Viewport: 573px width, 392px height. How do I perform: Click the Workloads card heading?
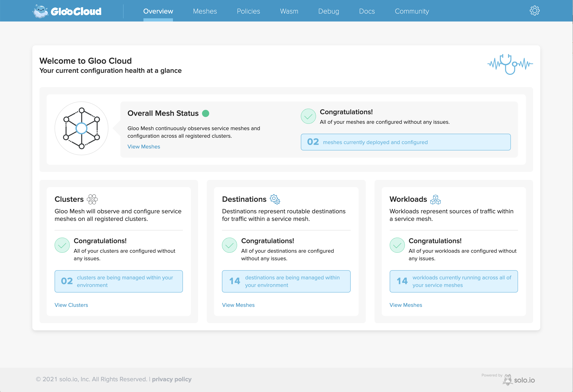[408, 199]
